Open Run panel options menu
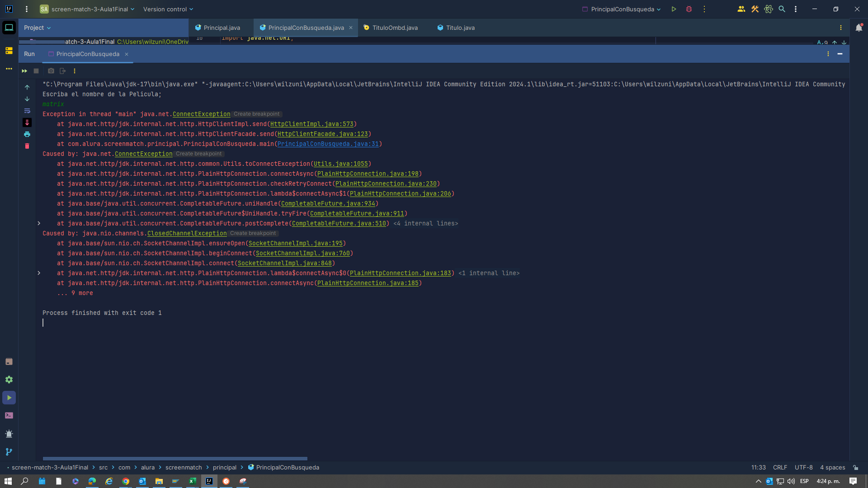868x488 pixels. click(828, 54)
